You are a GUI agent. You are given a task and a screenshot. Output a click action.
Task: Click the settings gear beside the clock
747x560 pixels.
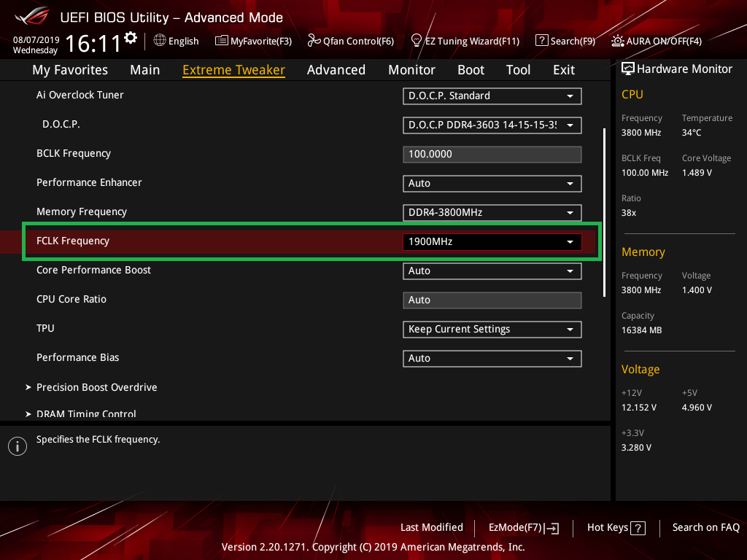pos(131,37)
